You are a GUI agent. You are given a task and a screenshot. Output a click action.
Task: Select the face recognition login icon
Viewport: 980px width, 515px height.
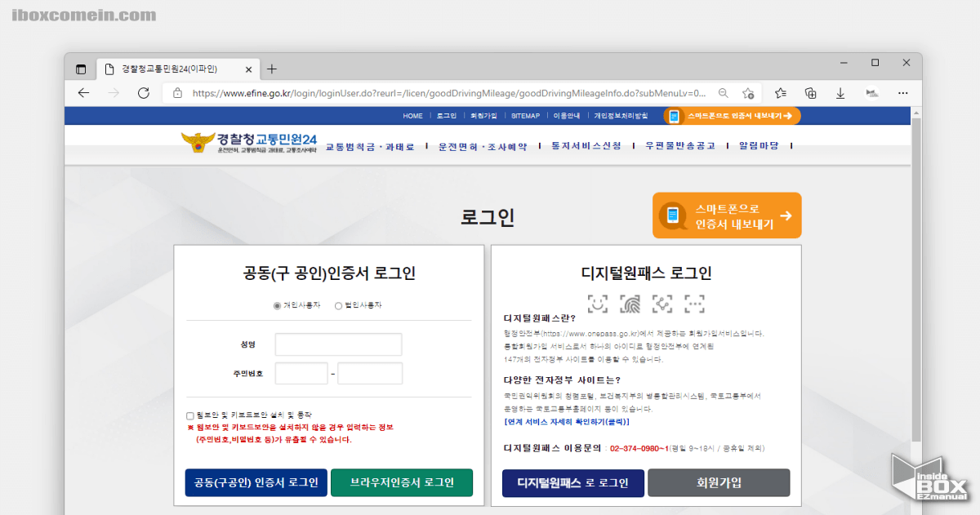tap(597, 304)
